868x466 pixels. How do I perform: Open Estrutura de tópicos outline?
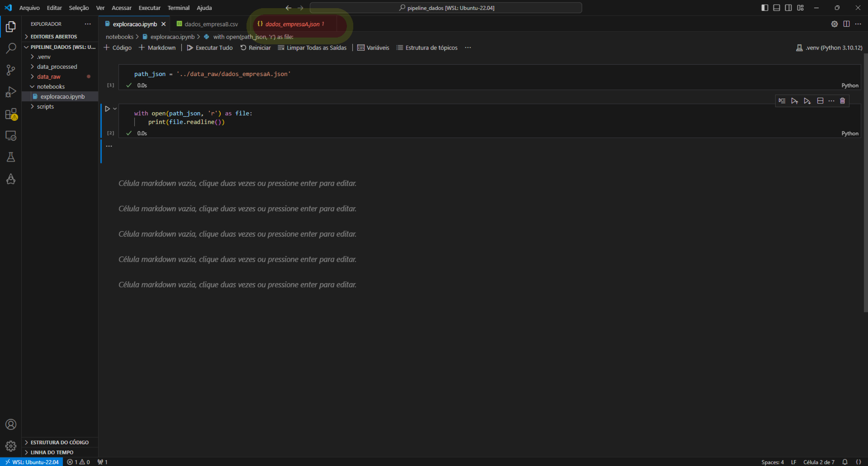click(427, 48)
